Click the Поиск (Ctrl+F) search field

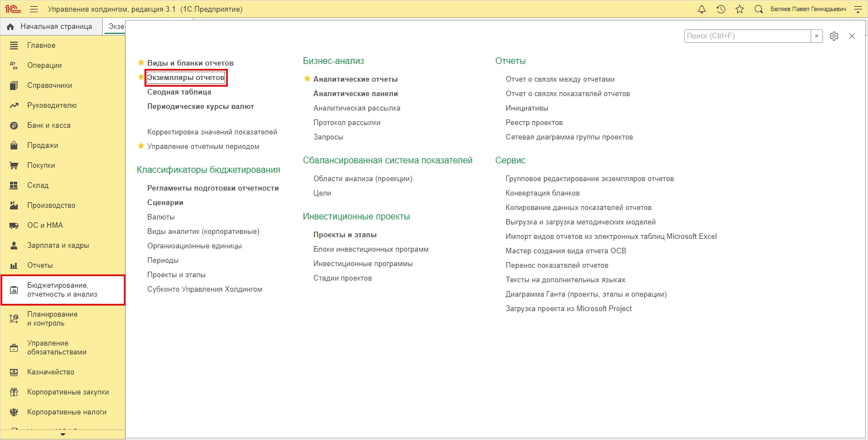pyautogui.click(x=747, y=36)
